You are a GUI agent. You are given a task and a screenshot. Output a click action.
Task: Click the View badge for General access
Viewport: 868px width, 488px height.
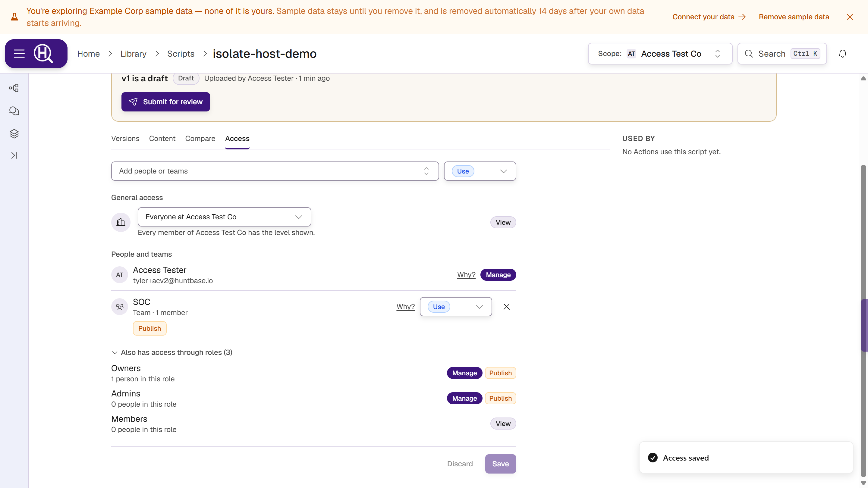(503, 222)
